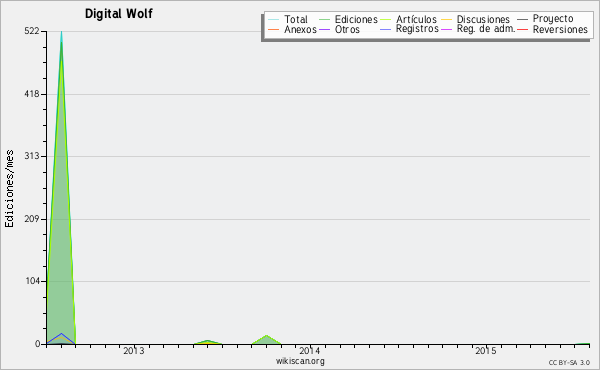Click the 209 y-axis label

click(32, 219)
